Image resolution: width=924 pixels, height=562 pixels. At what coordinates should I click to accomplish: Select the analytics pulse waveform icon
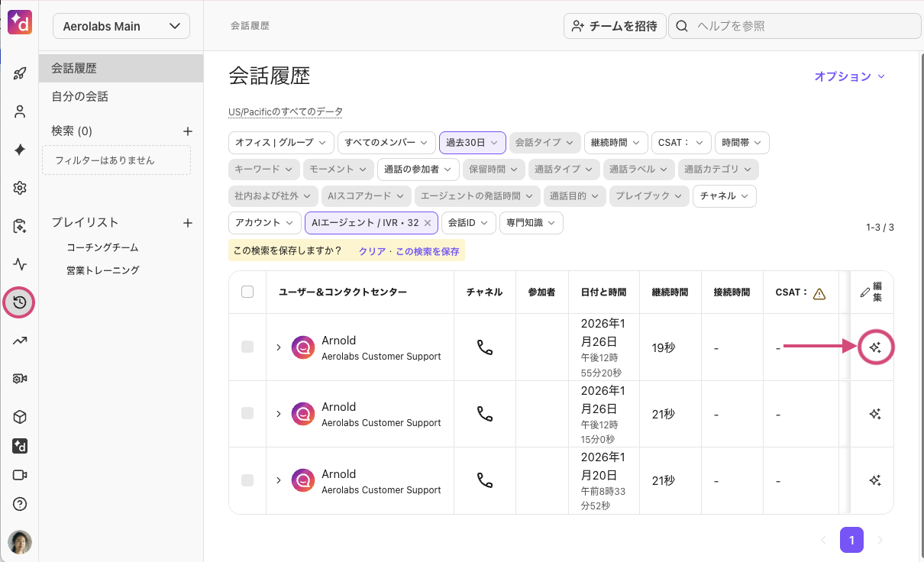coord(20,264)
